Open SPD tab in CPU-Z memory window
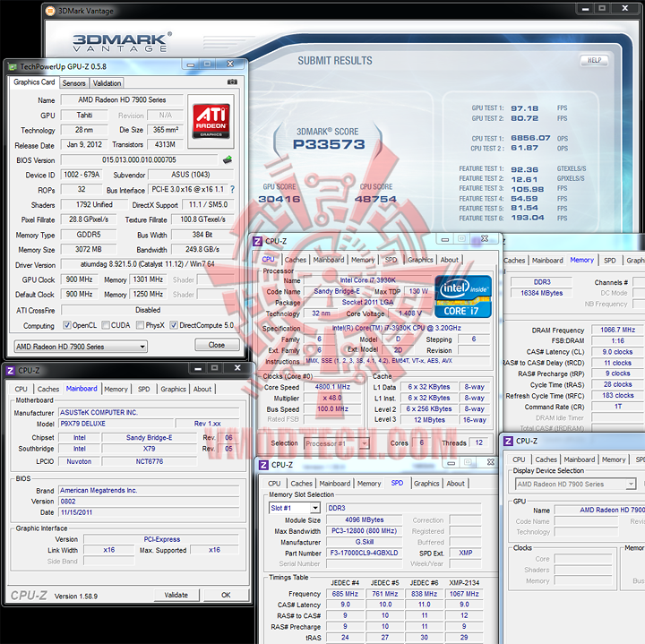This screenshot has height=644, width=645. tap(610, 261)
